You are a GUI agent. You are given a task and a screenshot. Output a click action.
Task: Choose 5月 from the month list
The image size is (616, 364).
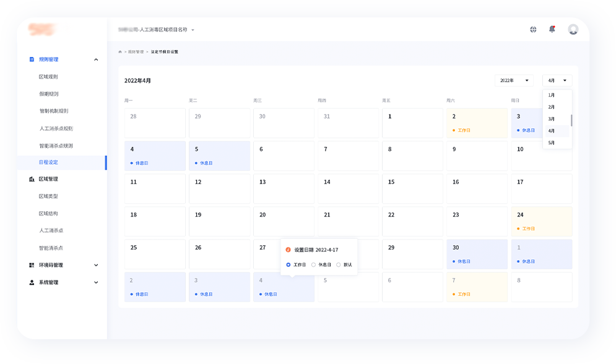[552, 143]
